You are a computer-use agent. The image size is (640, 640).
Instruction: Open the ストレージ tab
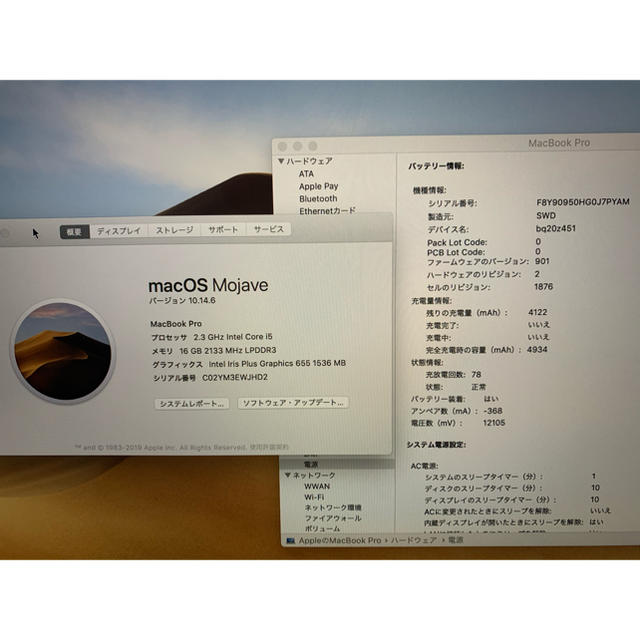point(174,230)
